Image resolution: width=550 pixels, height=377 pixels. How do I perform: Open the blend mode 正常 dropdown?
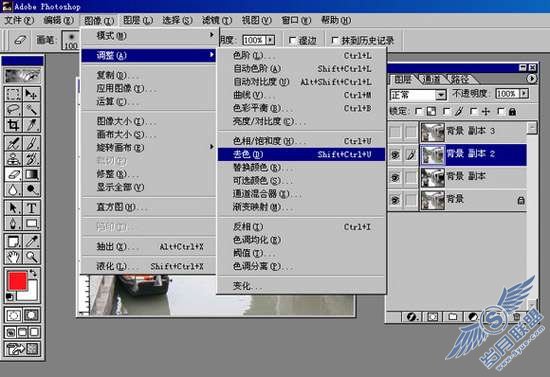418,94
